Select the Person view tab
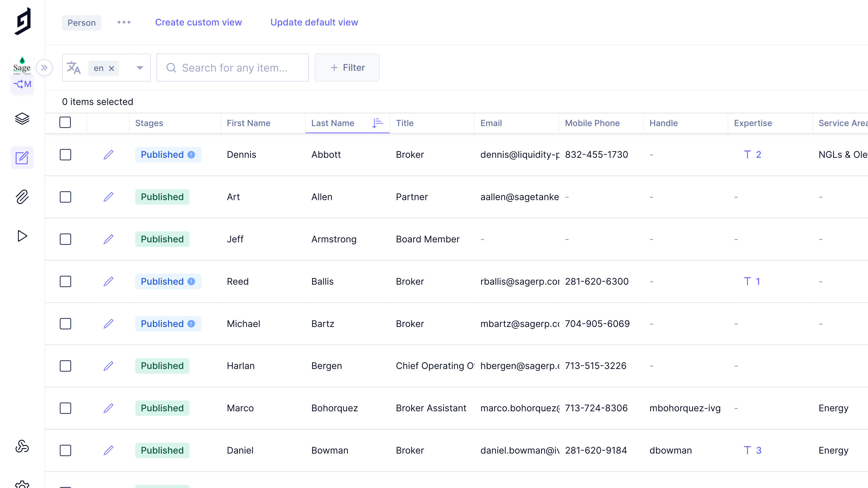Viewport: 868px width, 488px height. pyautogui.click(x=82, y=23)
